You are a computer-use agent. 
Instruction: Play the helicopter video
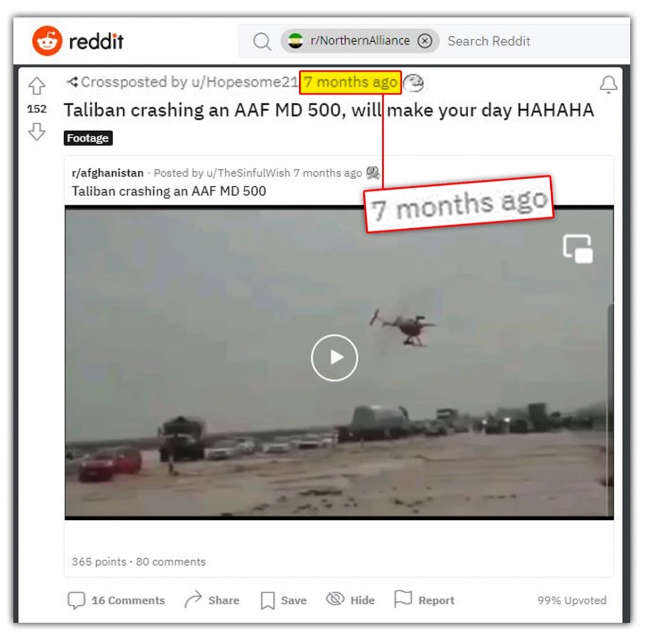pyautogui.click(x=334, y=357)
